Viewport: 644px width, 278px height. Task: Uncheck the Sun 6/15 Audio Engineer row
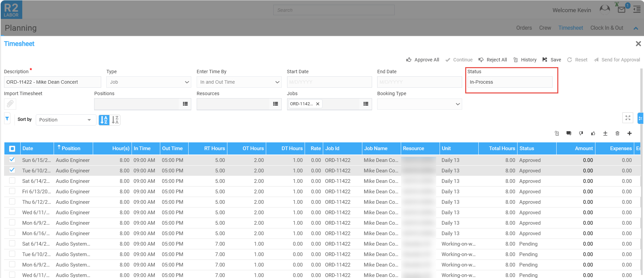click(12, 160)
